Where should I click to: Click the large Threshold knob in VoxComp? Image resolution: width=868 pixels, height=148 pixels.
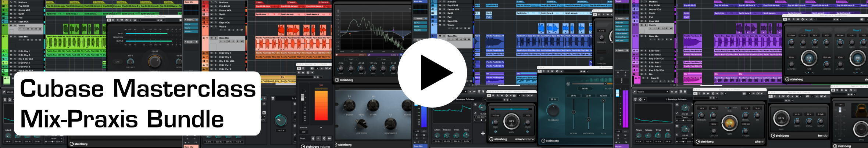154,62
